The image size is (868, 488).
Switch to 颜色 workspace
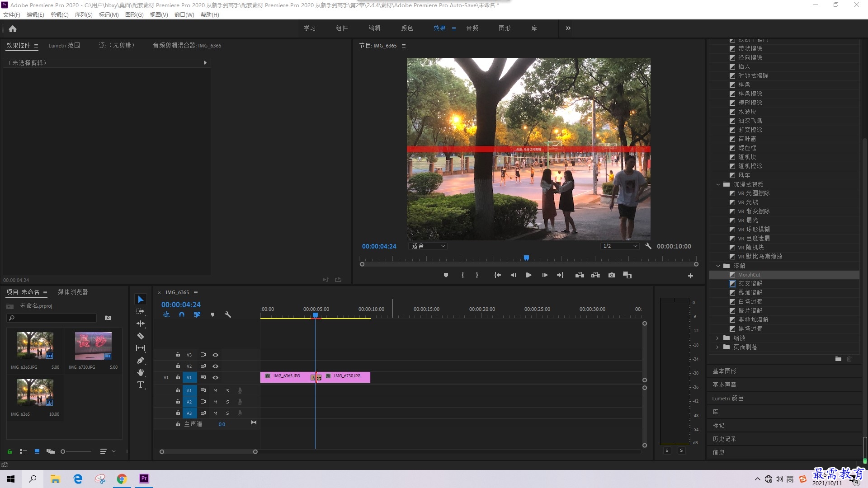[x=407, y=28]
